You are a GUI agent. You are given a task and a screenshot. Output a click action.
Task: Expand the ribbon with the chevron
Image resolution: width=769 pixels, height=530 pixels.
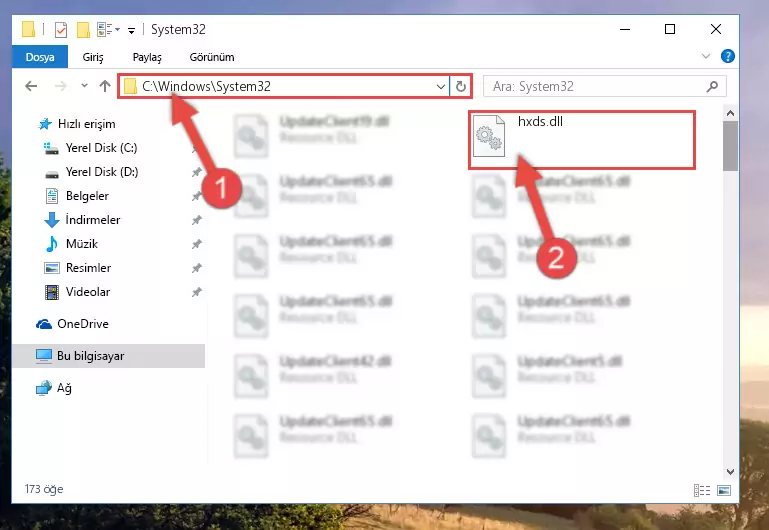tap(706, 56)
